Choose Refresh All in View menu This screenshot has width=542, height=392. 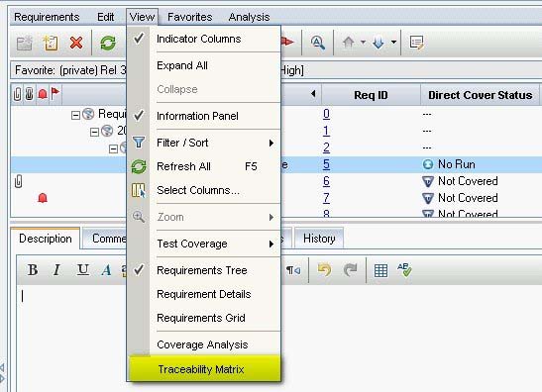coord(204,166)
